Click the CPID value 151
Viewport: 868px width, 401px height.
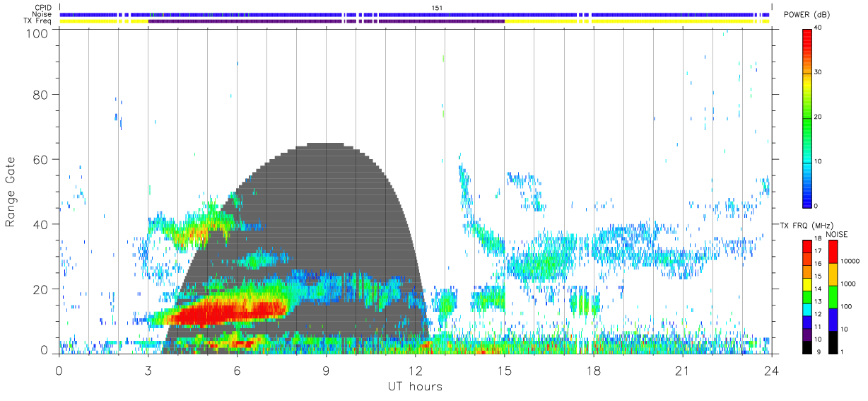[436, 8]
